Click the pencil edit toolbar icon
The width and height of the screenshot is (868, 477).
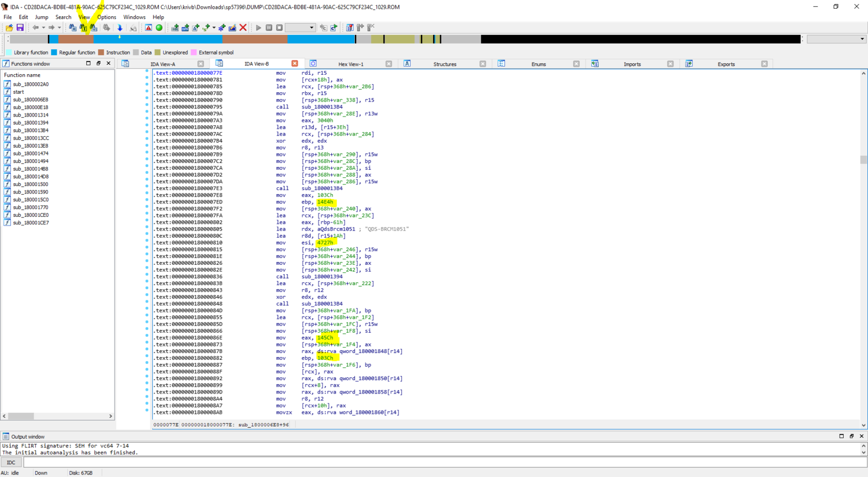click(232, 28)
